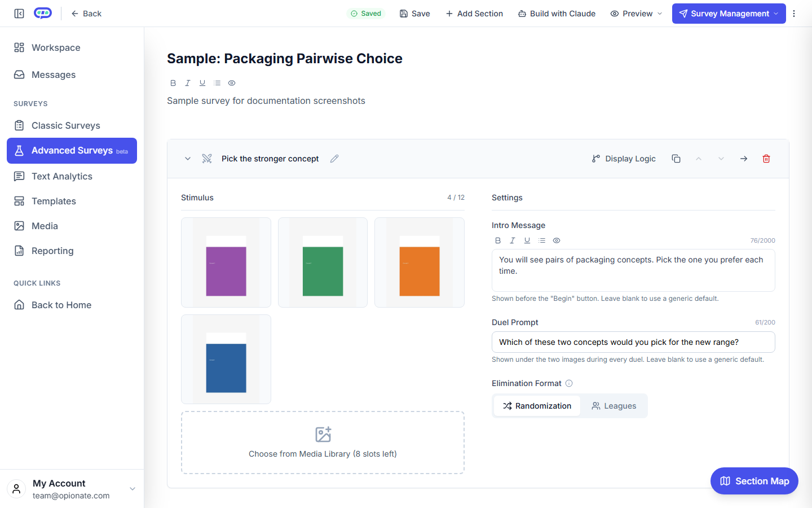Show Elimination Format info tooltip icon
Viewport: 812px width, 508px height.
coord(569,383)
